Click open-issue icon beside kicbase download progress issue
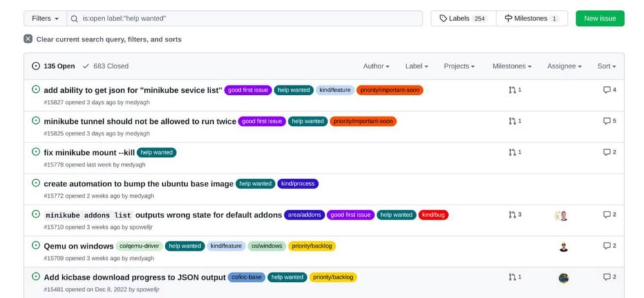Image resolution: width=644 pixels, height=298 pixels. [x=36, y=277]
